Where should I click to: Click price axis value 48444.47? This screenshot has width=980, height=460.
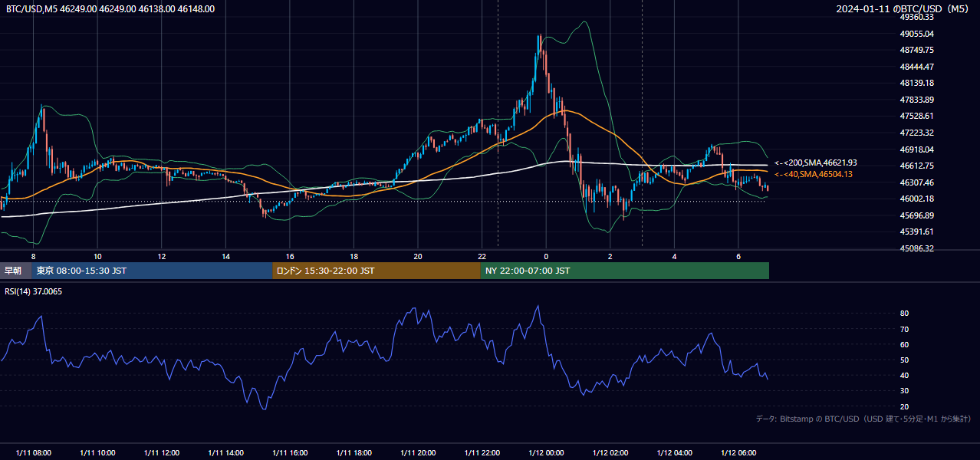(x=916, y=67)
